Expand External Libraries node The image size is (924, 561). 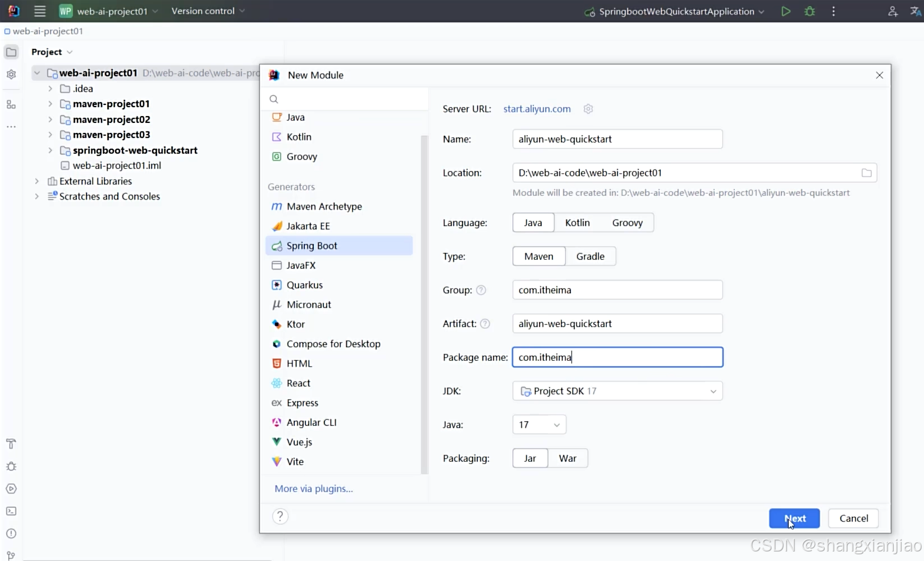click(36, 181)
